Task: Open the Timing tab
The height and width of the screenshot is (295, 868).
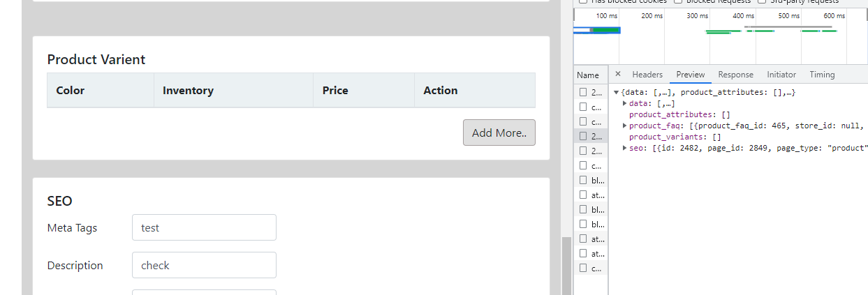Action: pyautogui.click(x=822, y=75)
